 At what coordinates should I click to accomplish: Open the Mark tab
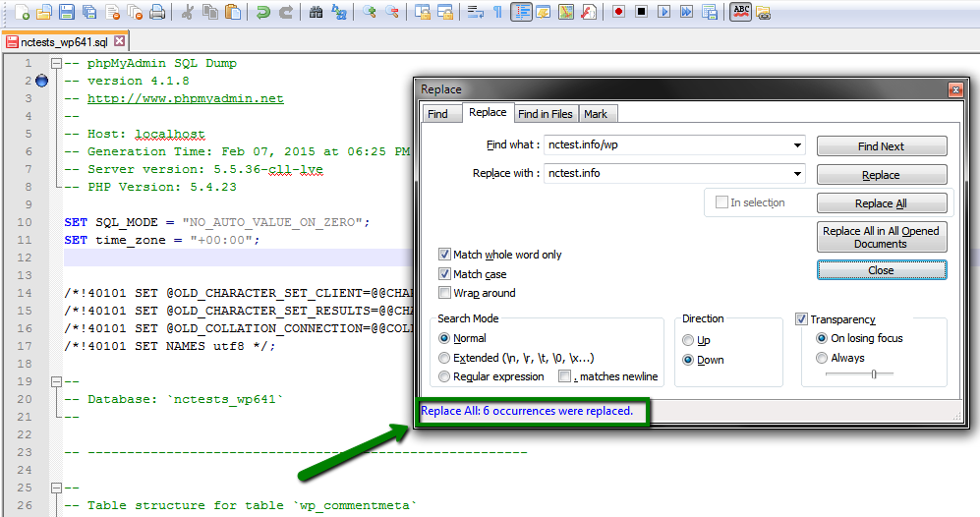click(596, 114)
